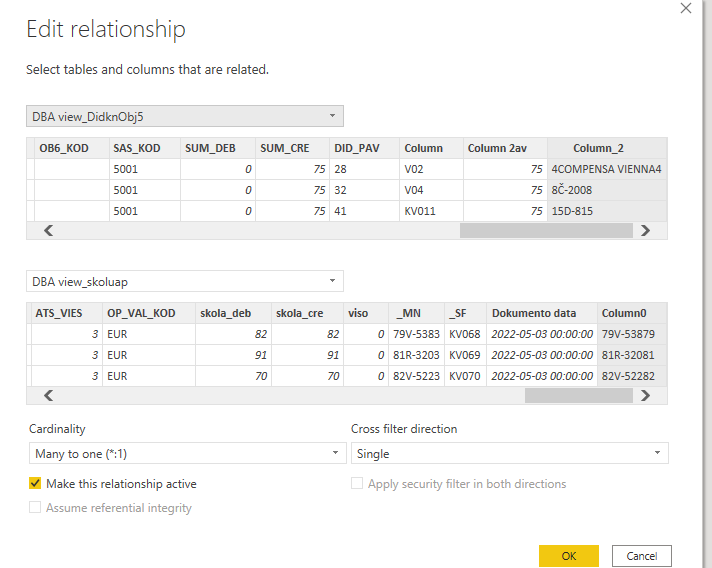Click cell KV068
This screenshot has width=712, height=568.
[x=465, y=334]
